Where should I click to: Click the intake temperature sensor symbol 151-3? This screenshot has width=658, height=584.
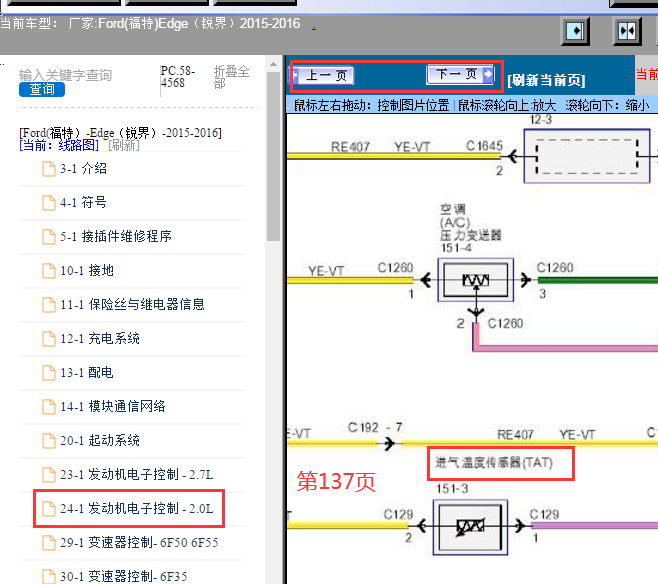click(x=470, y=527)
